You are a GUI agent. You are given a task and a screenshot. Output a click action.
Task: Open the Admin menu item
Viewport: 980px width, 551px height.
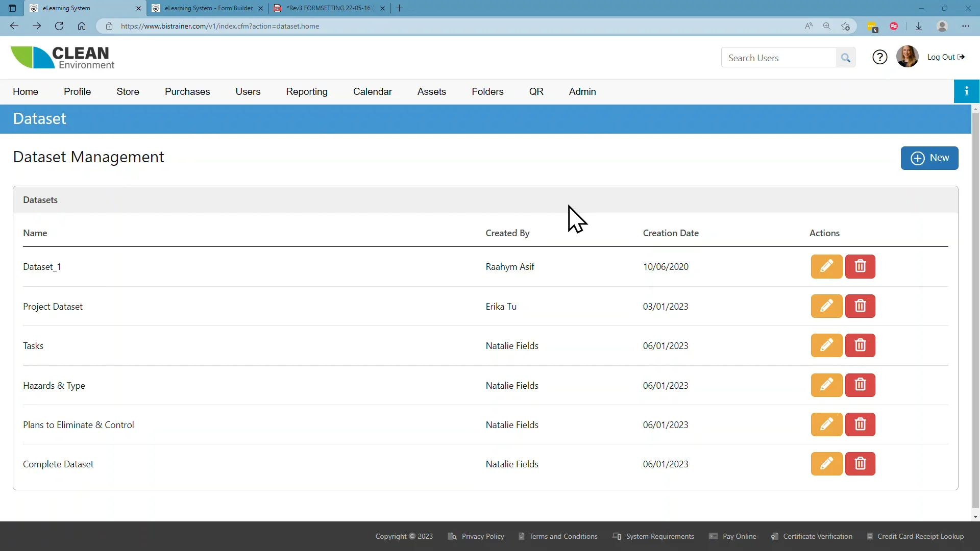(582, 91)
